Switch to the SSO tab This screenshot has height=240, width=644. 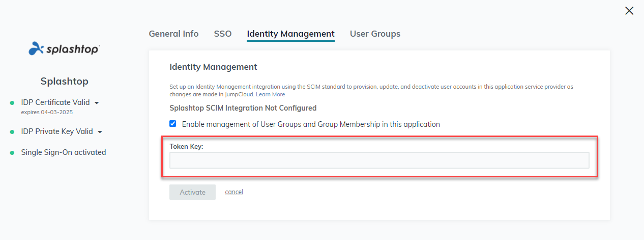tap(223, 34)
